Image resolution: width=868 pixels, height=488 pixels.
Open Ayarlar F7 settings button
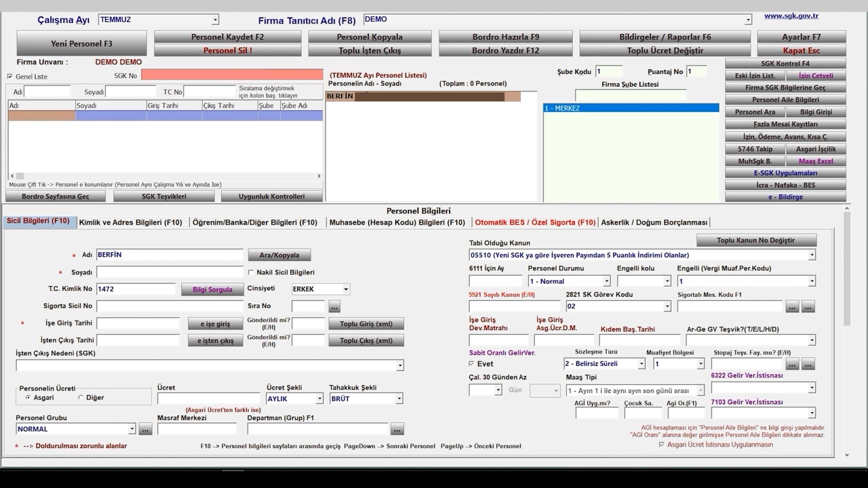click(x=802, y=37)
